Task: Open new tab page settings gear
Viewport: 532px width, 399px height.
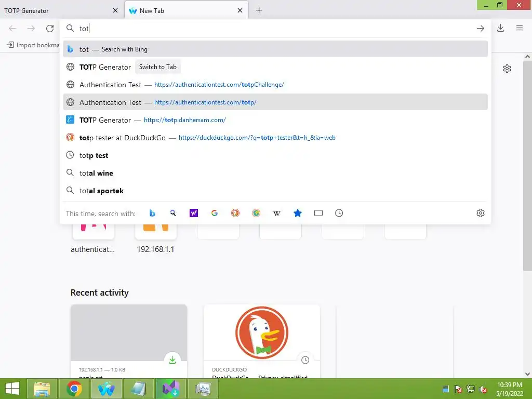Action: click(507, 69)
